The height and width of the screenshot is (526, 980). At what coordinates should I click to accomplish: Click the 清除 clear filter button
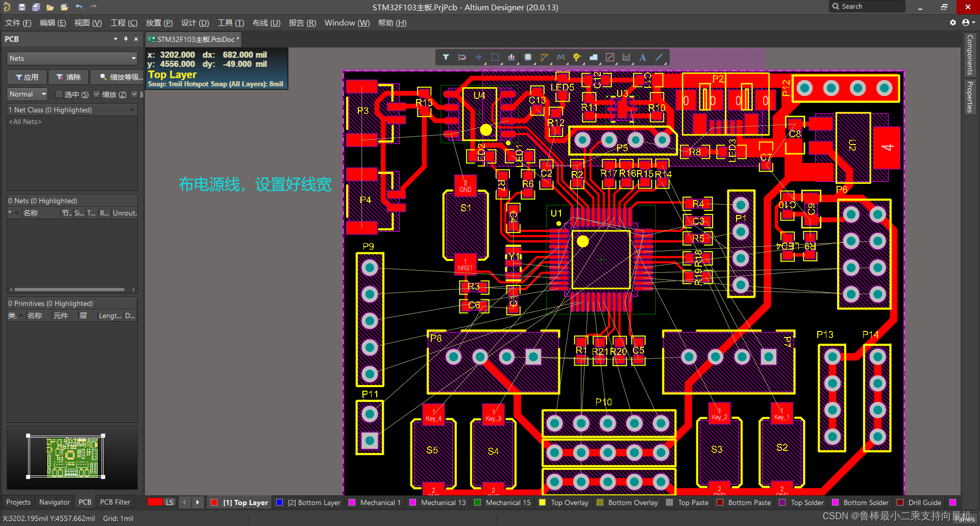tap(68, 77)
